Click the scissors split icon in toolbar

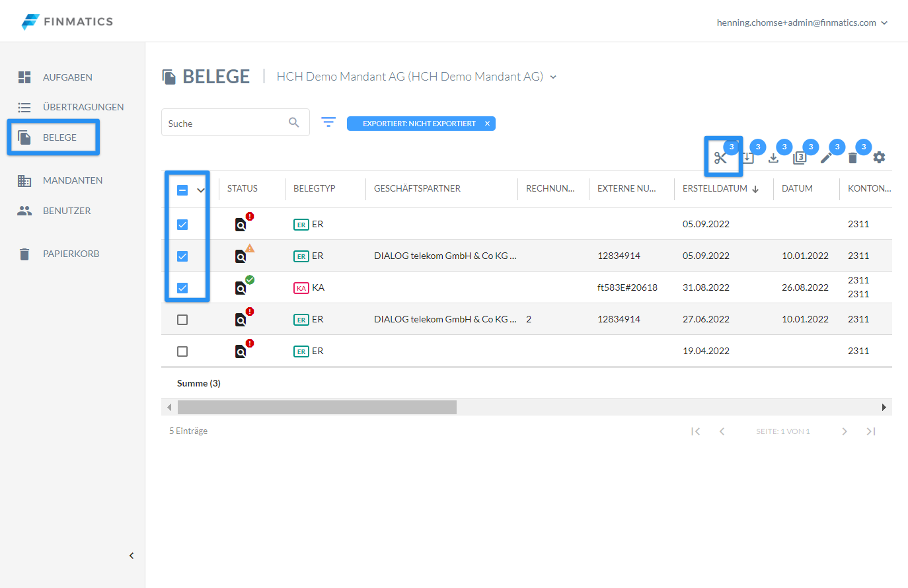720,158
